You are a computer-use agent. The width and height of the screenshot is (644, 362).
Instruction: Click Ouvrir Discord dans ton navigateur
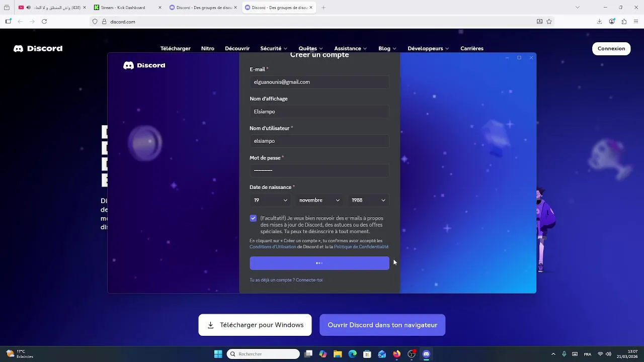click(x=382, y=325)
